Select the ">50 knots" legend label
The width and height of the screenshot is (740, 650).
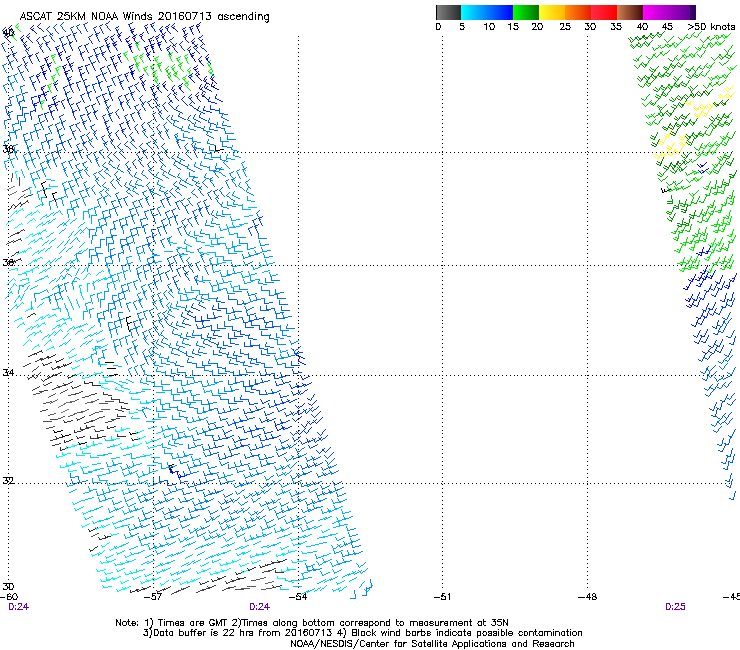[x=711, y=27]
